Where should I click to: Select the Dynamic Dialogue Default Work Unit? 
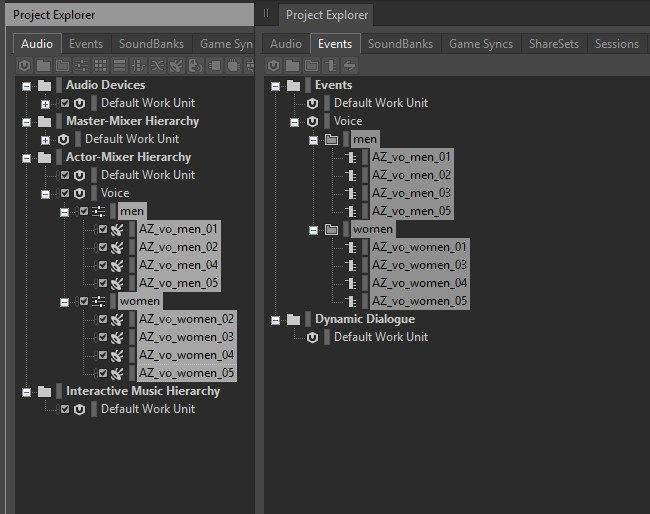[381, 337]
